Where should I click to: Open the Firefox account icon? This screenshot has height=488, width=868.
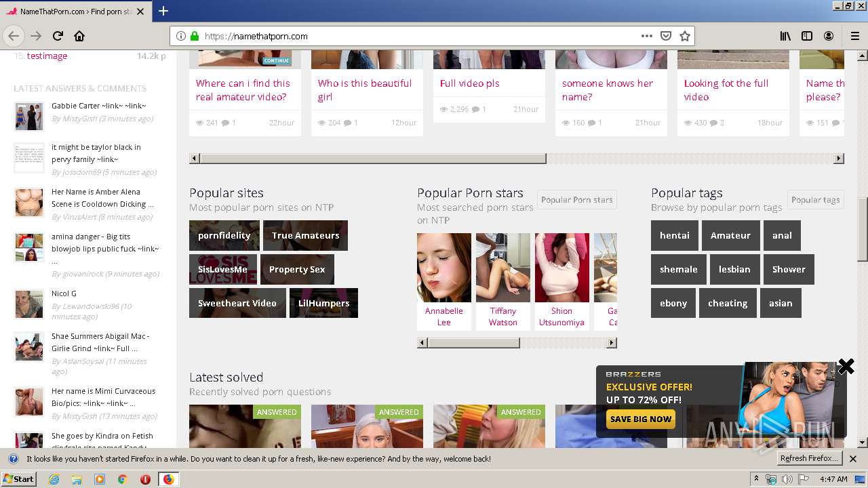(829, 36)
